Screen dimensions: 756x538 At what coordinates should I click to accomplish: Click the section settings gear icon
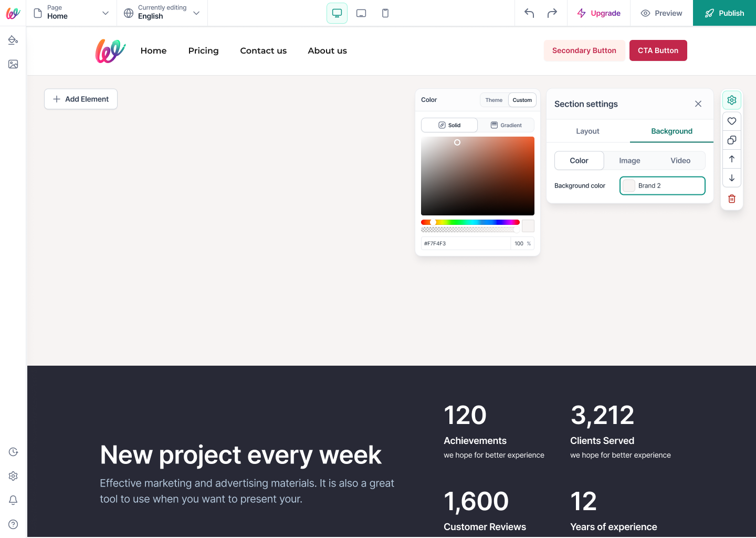tap(732, 100)
